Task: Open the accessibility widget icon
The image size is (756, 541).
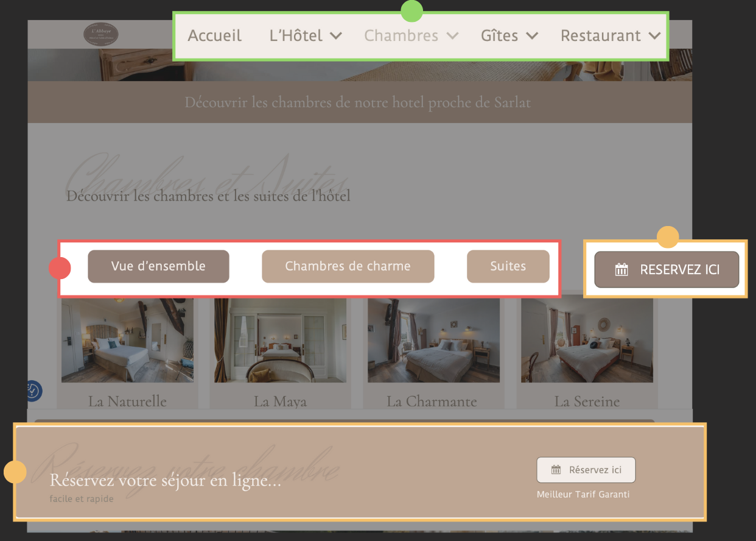Action: tap(33, 391)
